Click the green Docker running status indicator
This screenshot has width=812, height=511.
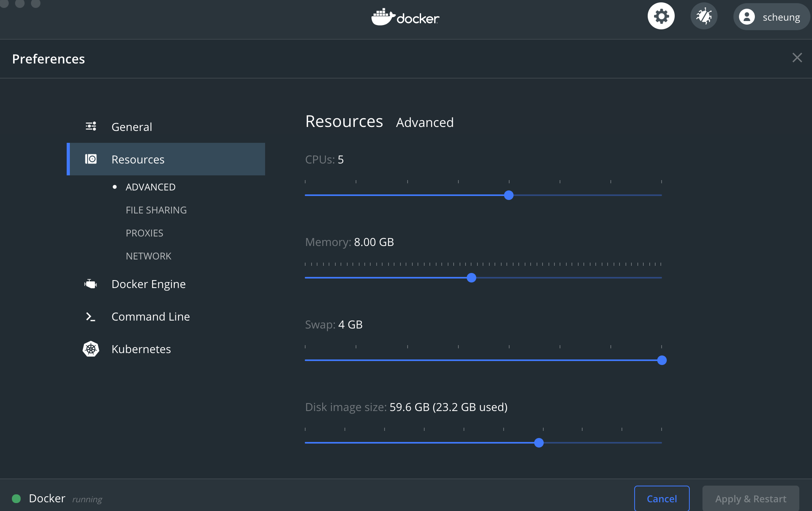point(16,498)
